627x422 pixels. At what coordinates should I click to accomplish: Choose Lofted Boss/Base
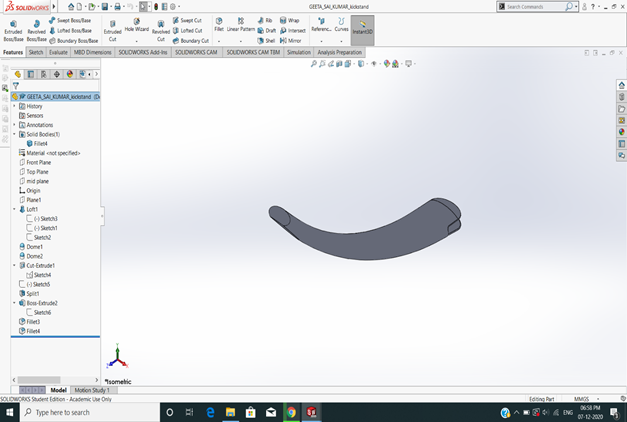(x=70, y=31)
